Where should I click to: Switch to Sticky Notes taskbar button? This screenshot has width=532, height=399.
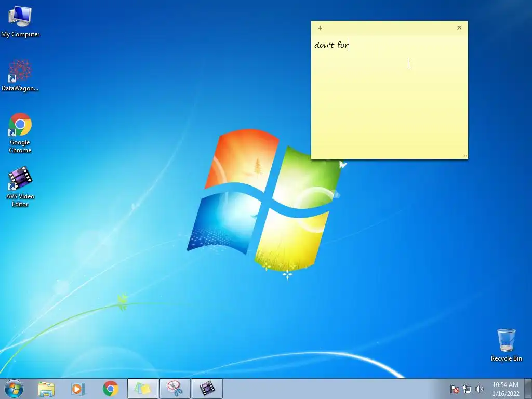point(143,389)
